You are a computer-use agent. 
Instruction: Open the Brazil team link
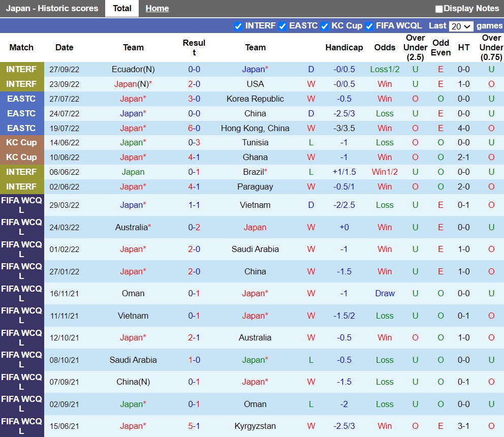255,172
